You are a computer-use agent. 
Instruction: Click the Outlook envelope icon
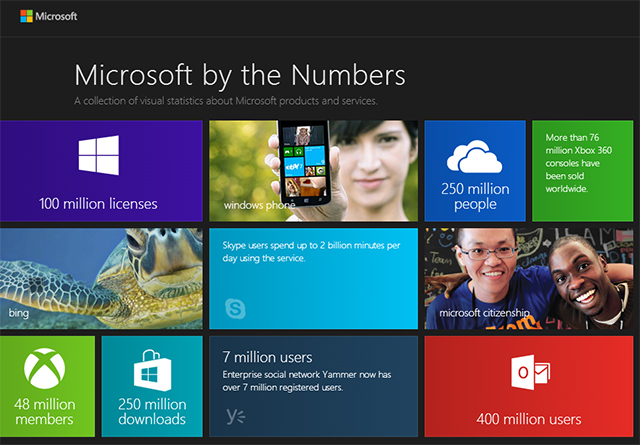[530, 372]
